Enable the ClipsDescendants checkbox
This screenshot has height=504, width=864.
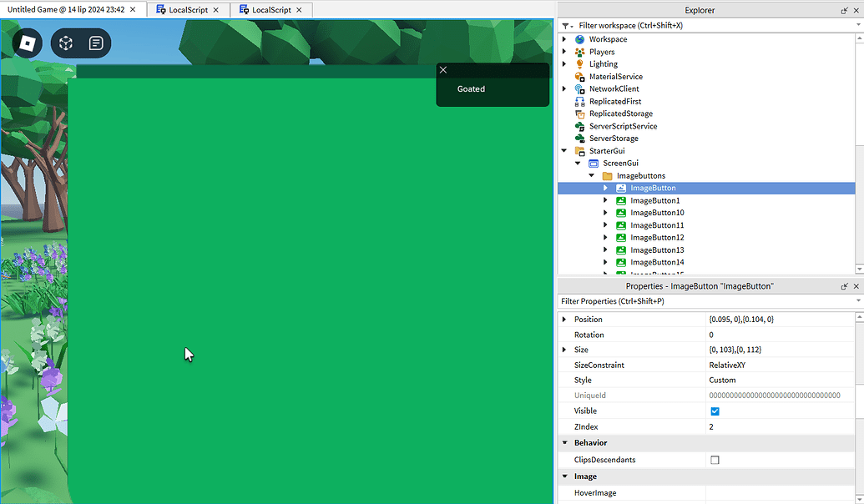(x=715, y=459)
